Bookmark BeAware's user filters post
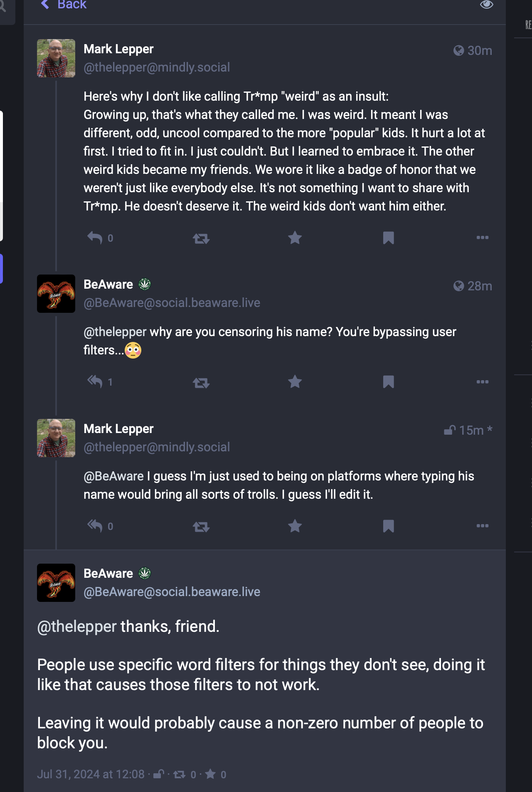This screenshot has width=532, height=792. (388, 382)
